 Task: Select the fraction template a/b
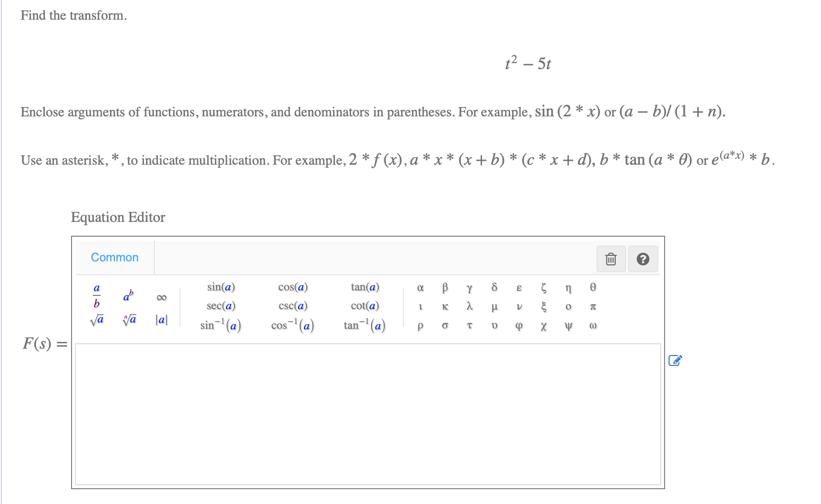pos(96,296)
